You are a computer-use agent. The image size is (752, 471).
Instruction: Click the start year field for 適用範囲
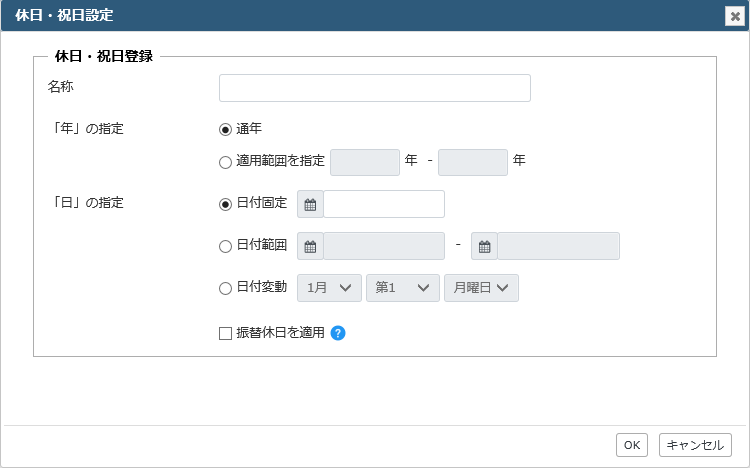[x=365, y=163]
